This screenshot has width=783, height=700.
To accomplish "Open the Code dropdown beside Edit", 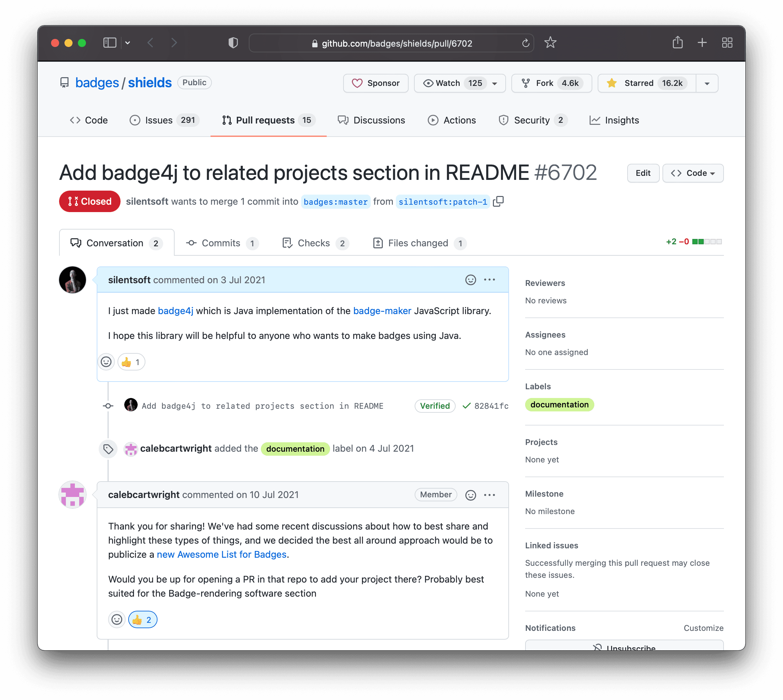I will click(x=693, y=173).
